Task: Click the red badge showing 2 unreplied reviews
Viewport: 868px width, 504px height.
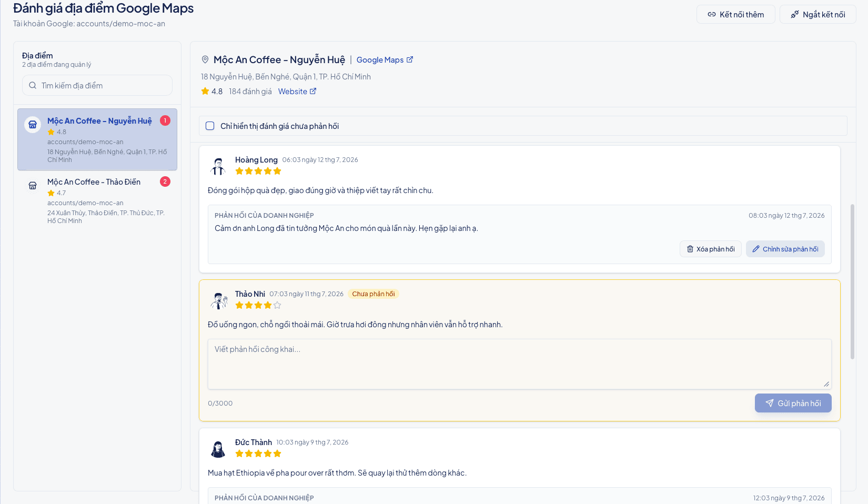Action: (165, 182)
